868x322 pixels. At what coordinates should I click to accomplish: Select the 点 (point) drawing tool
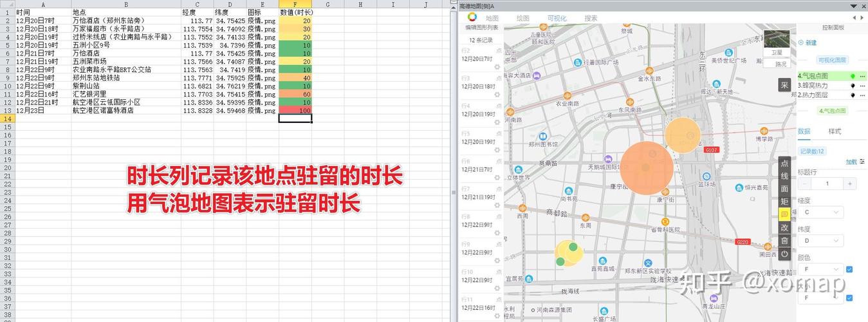point(784,164)
